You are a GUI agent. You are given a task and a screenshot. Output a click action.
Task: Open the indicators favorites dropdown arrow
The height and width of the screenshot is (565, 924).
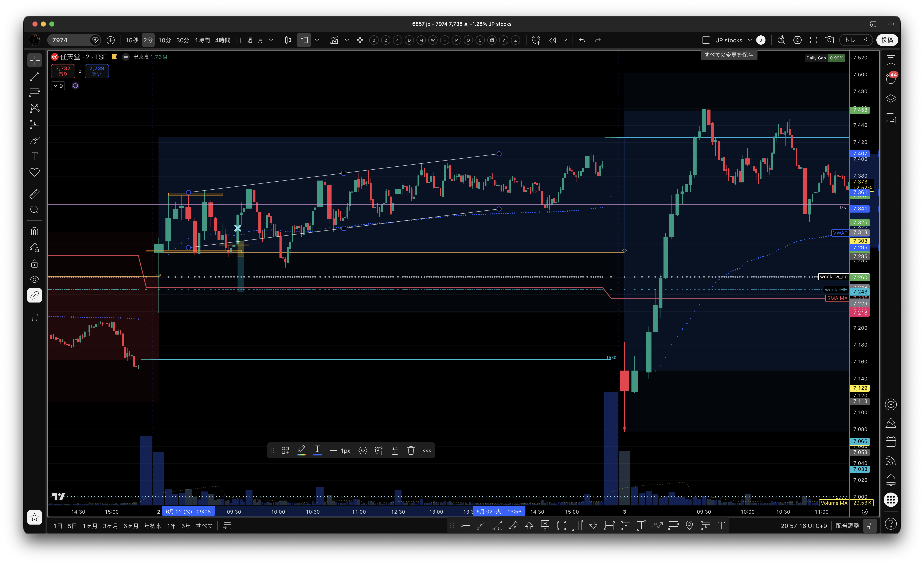(347, 40)
